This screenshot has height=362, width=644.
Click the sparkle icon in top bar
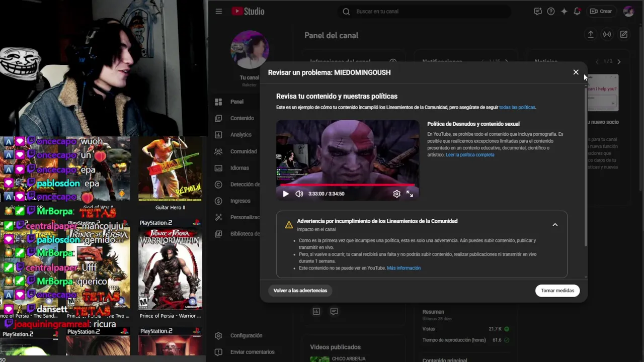(564, 11)
